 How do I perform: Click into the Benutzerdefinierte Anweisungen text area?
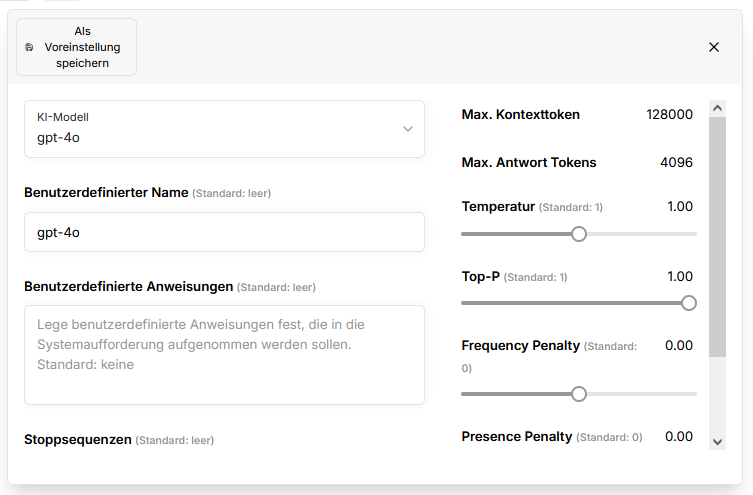pos(224,354)
